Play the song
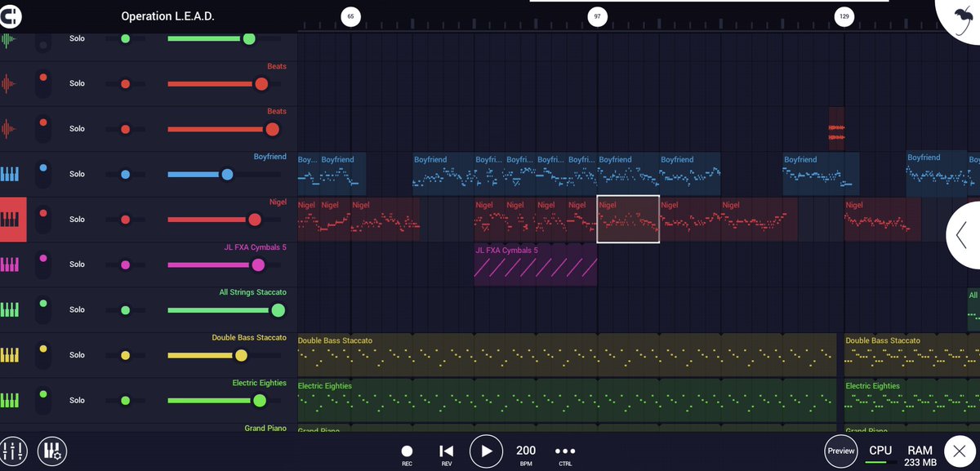Screen dimensions: 980x471 coord(486,451)
